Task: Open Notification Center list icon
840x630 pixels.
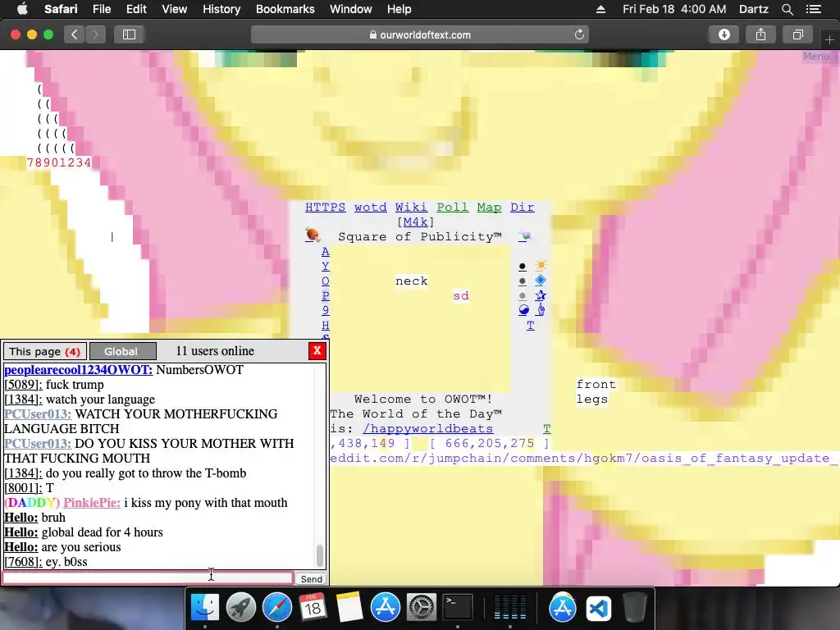Action: click(814, 9)
